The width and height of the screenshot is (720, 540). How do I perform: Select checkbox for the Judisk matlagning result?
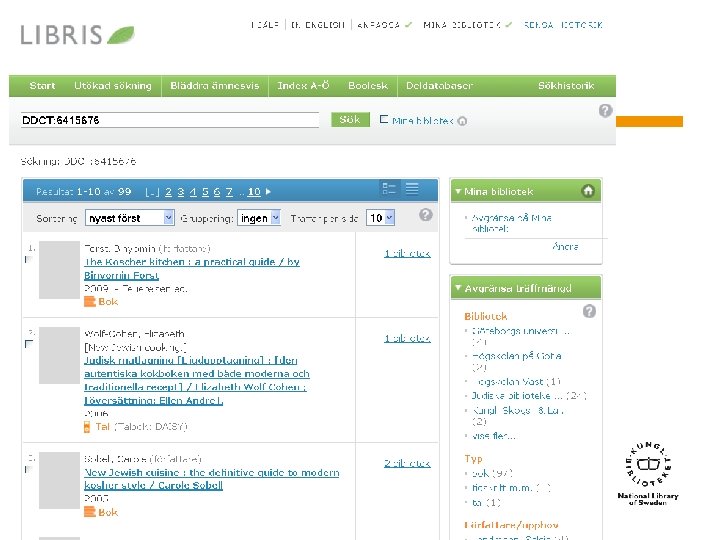(28, 344)
